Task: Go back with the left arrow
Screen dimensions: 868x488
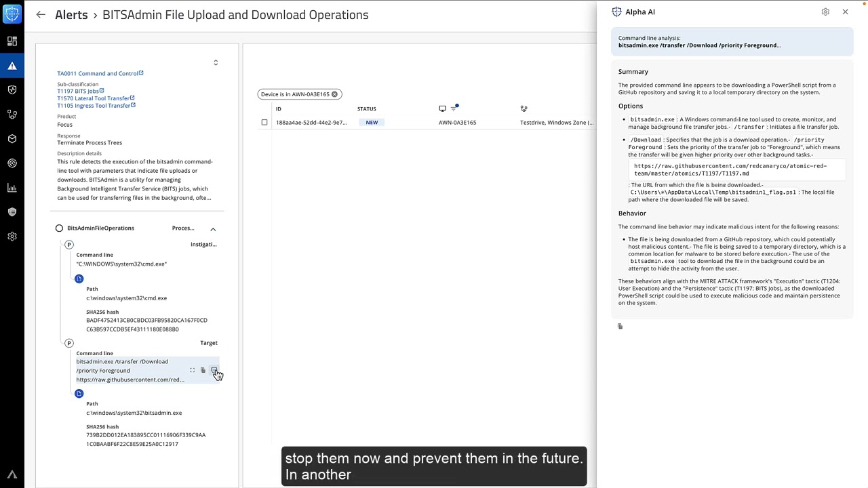Action: click(x=41, y=14)
